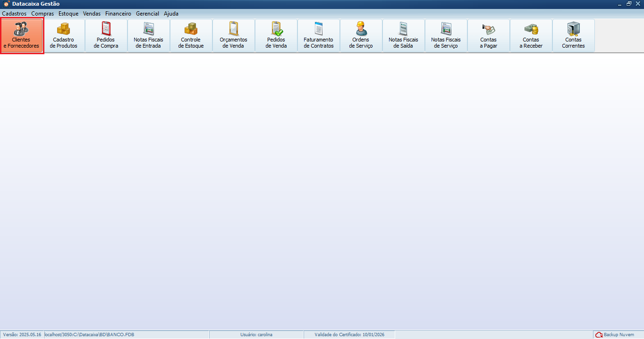The height and width of the screenshot is (339, 644).
Task: Open Controle de Estoque
Action: pos(191,36)
